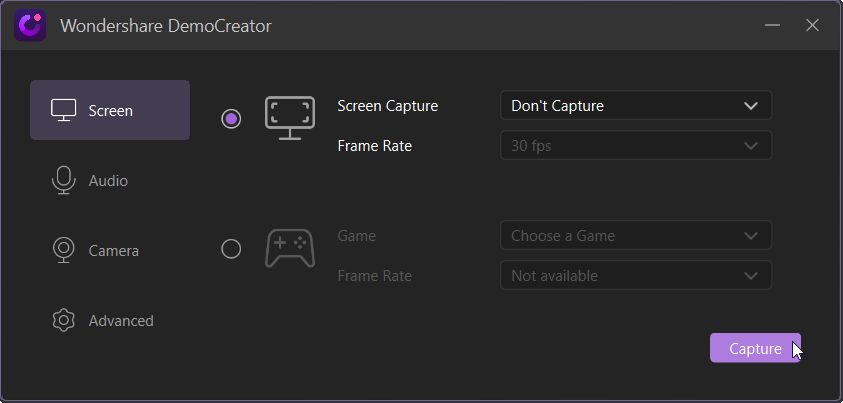Select the Screen Capture radio button

[231, 119]
